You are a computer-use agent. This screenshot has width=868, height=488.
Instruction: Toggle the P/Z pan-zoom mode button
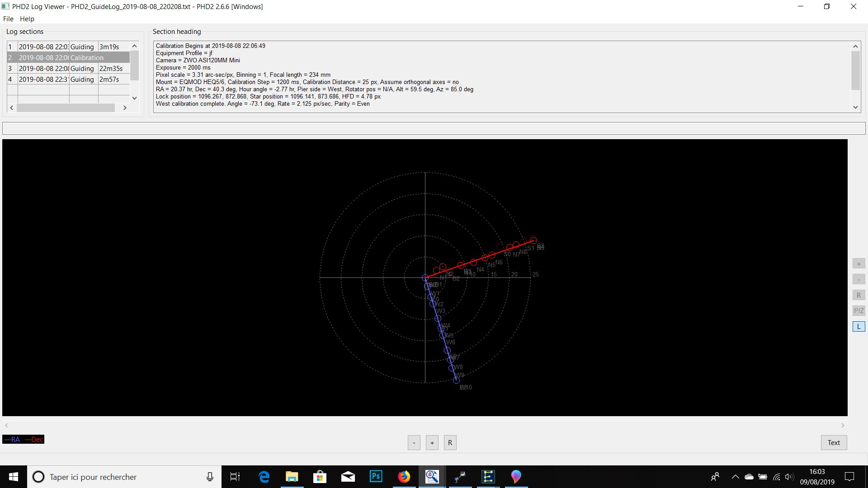859,311
